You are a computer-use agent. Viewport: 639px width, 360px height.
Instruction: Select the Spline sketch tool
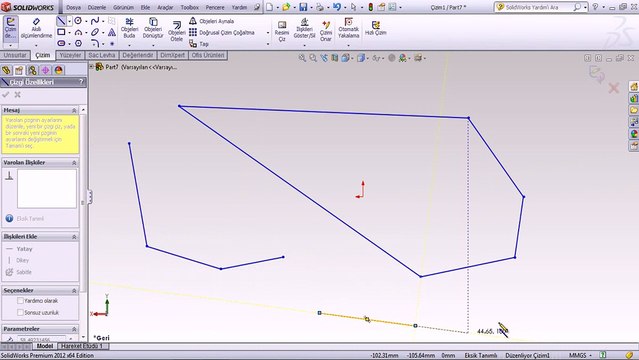pos(95,21)
